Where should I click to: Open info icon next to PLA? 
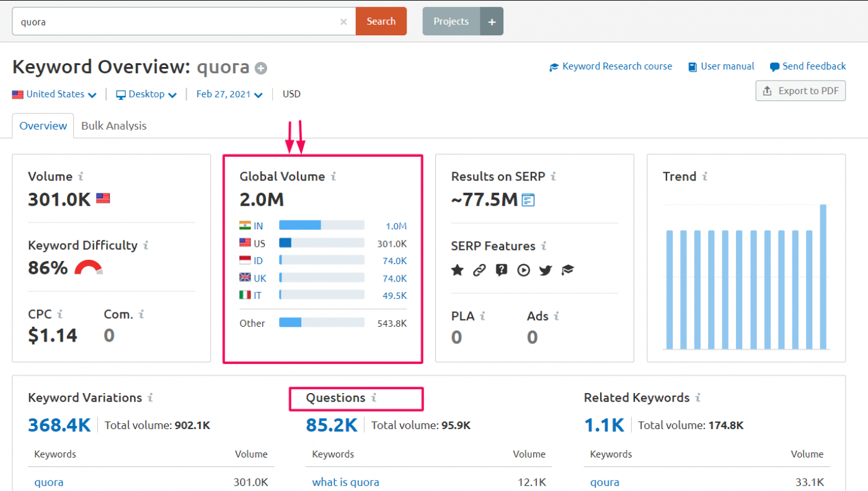482,316
